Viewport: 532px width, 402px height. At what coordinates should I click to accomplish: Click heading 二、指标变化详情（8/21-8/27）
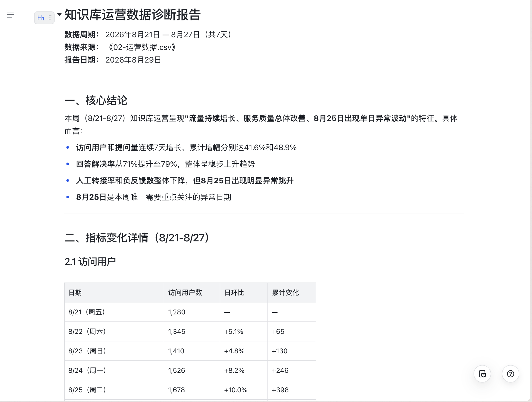137,238
